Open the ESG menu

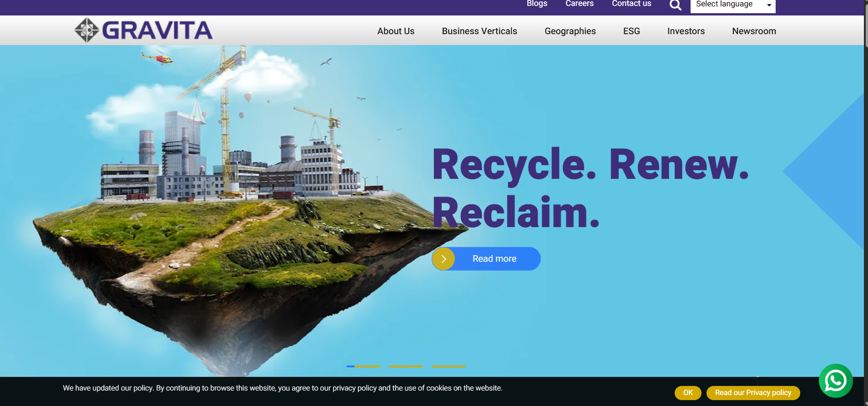click(x=631, y=31)
